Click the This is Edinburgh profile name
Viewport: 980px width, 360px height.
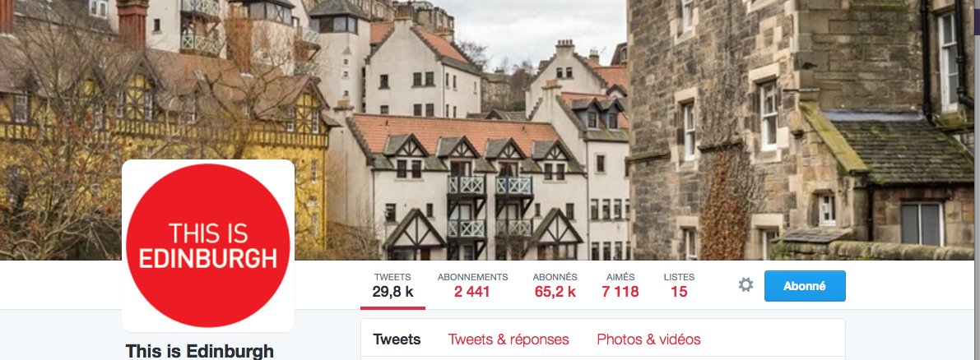pos(199,351)
